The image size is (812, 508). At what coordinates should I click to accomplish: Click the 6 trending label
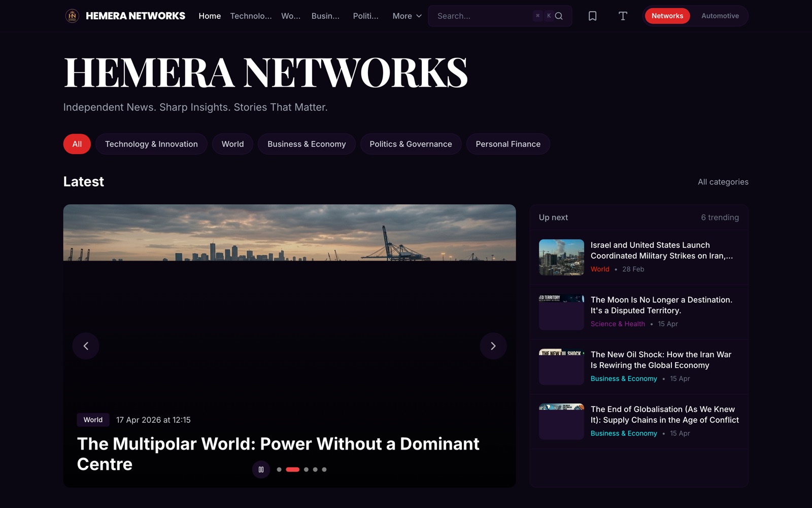point(720,217)
